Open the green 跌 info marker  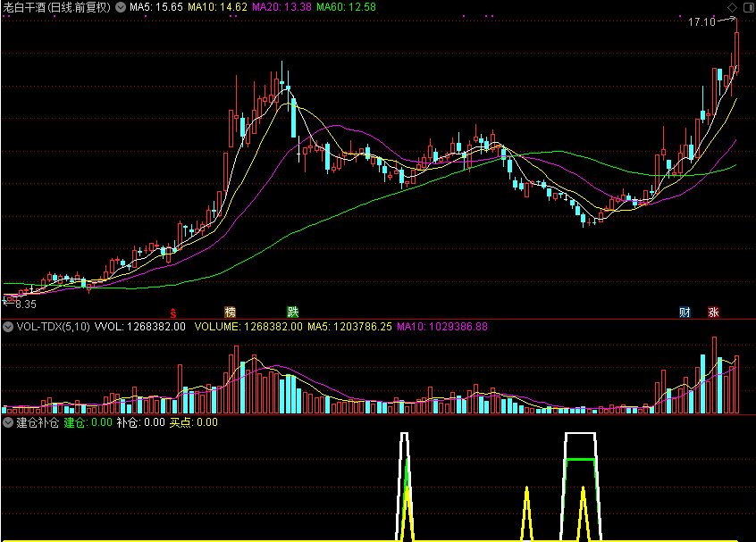(293, 313)
